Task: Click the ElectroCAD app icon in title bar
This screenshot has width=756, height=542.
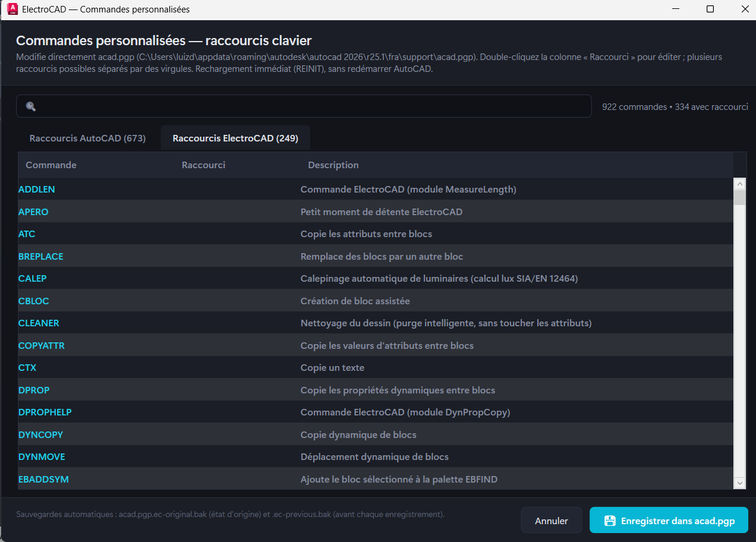Action: 12,10
